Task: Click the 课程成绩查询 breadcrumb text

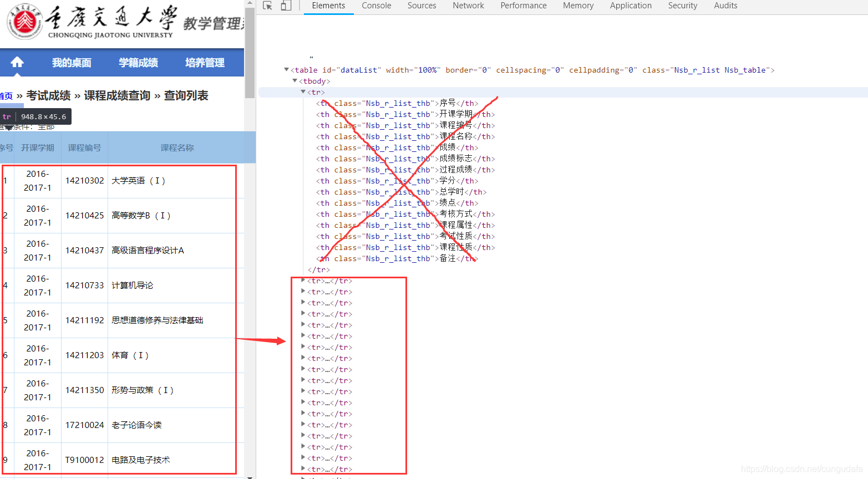Action: click(x=117, y=95)
